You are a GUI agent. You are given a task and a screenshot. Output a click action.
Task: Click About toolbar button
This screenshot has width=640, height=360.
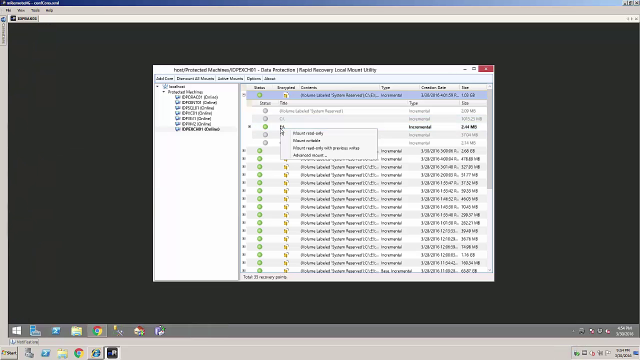pyautogui.click(x=270, y=78)
